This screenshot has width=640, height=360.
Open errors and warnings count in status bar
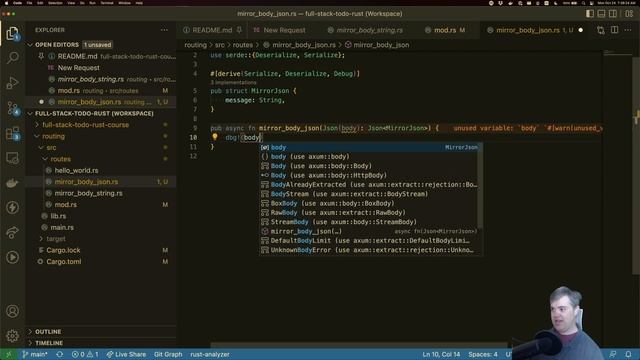(x=85, y=354)
